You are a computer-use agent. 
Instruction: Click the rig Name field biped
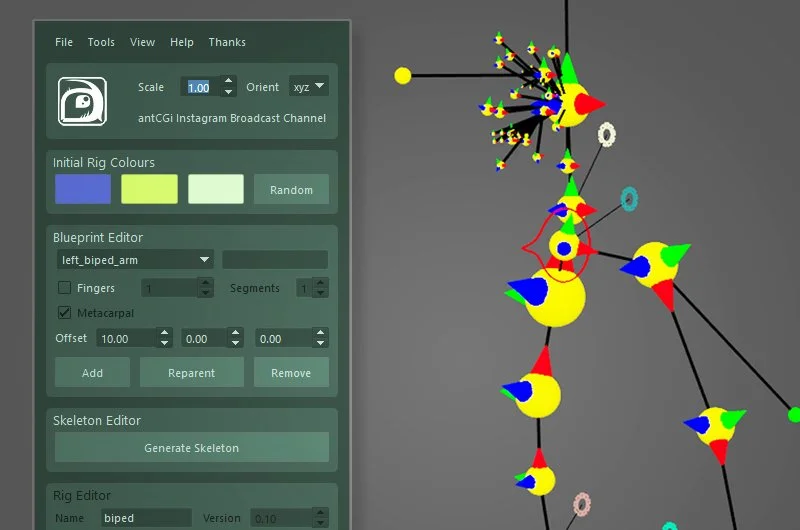point(146,518)
